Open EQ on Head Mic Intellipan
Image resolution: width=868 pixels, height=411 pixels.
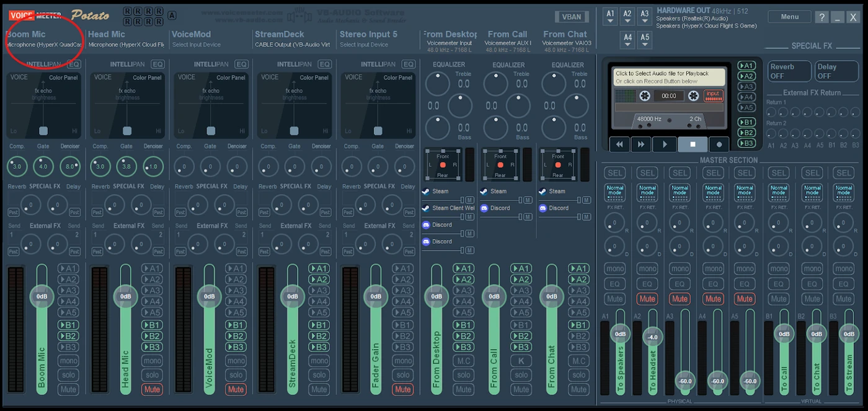[x=157, y=64]
